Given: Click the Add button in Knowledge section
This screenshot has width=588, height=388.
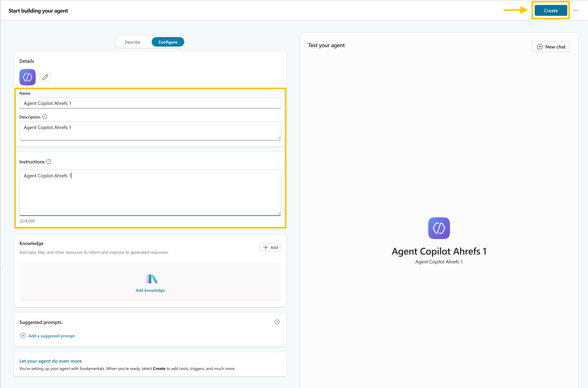Looking at the screenshot, I should click(x=270, y=247).
